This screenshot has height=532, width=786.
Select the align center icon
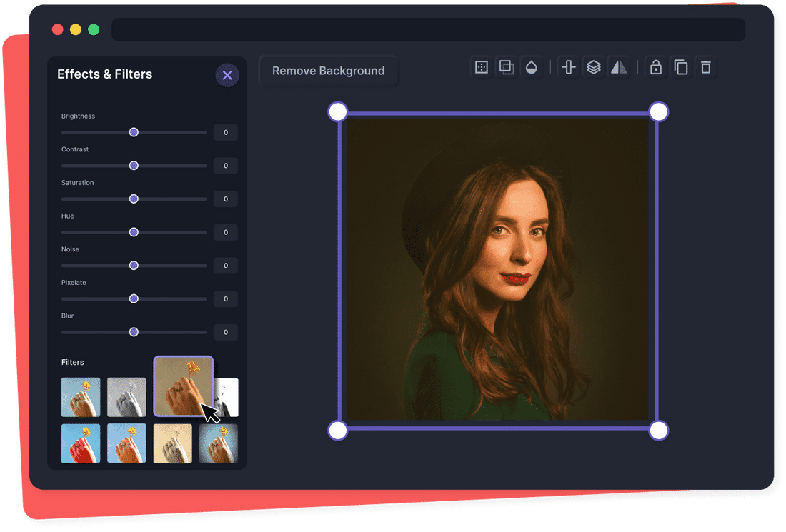(x=569, y=67)
